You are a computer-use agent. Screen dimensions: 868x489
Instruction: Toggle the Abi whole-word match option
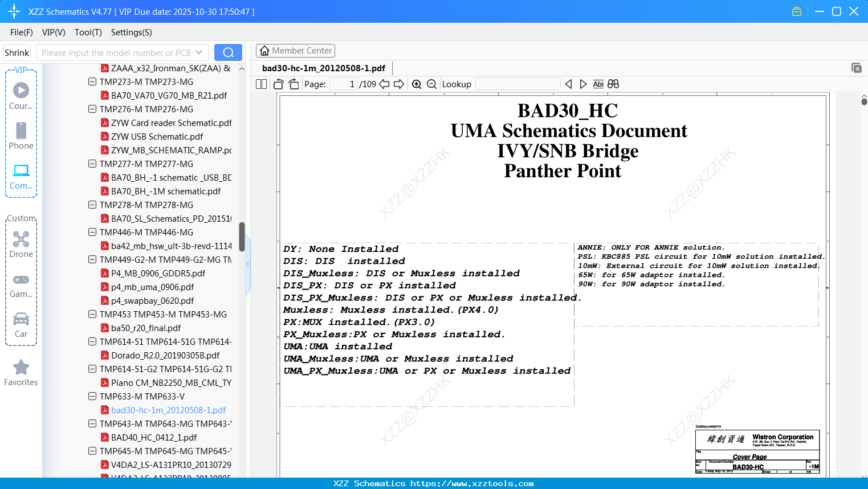(x=598, y=84)
